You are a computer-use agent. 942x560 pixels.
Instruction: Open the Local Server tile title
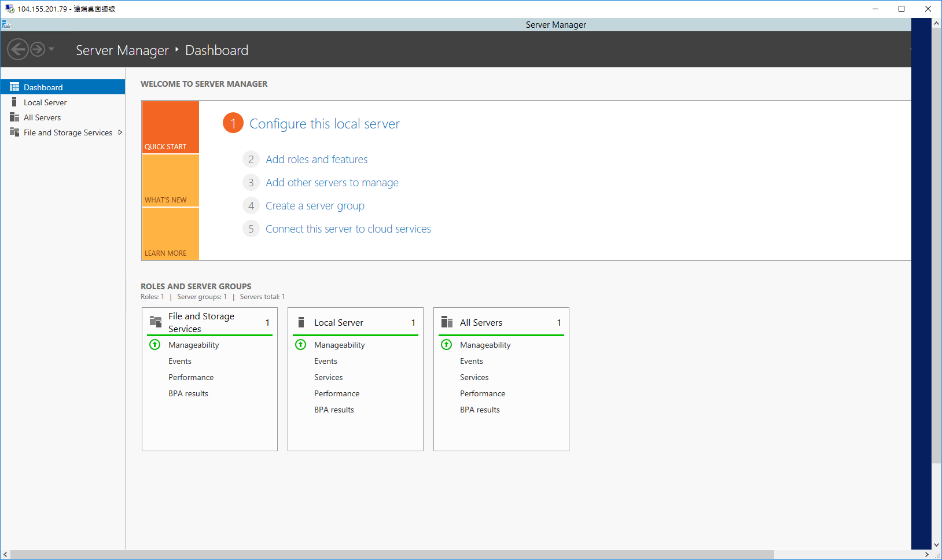(338, 322)
